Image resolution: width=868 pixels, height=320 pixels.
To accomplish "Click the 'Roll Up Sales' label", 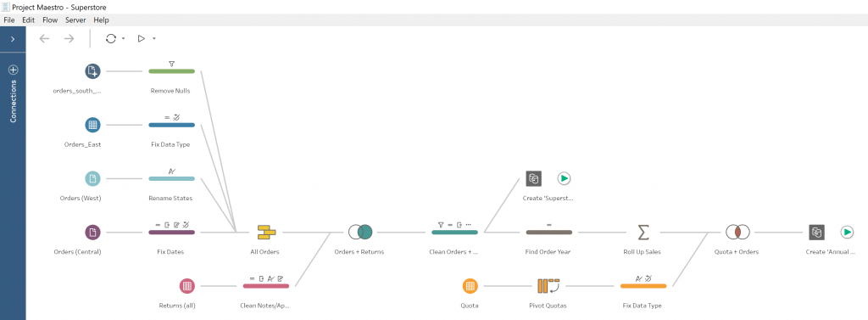I will (x=643, y=252).
